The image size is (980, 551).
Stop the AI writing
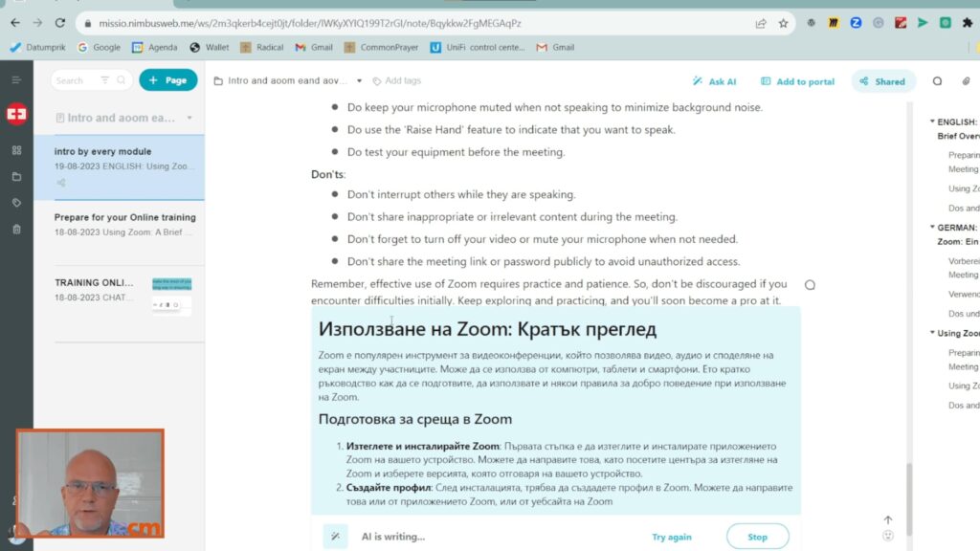758,537
